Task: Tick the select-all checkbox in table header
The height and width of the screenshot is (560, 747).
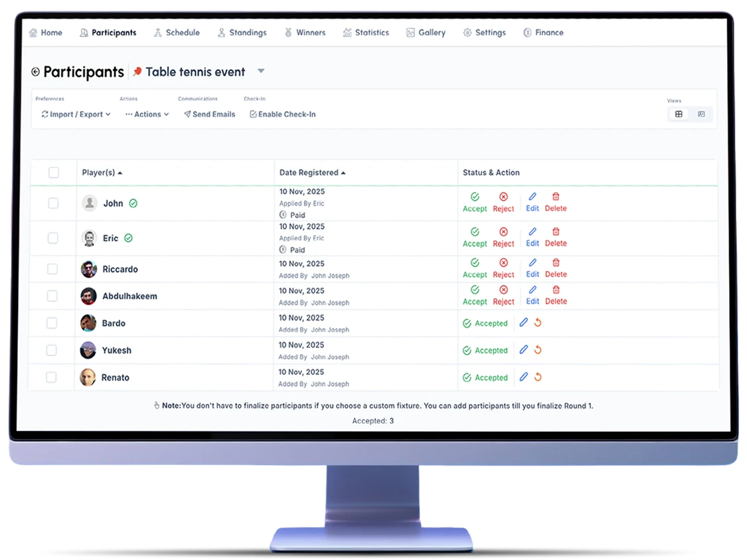Action: pyautogui.click(x=54, y=173)
